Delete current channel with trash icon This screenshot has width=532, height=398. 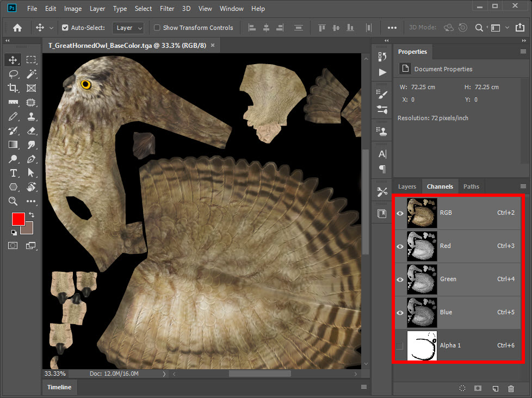[511, 388]
